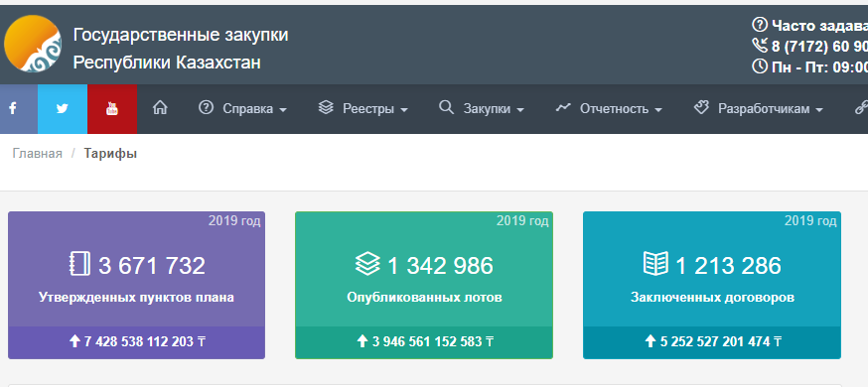The height and width of the screenshot is (387, 868).
Task: Click the Тарифы breadcrumb item
Action: pyautogui.click(x=110, y=154)
